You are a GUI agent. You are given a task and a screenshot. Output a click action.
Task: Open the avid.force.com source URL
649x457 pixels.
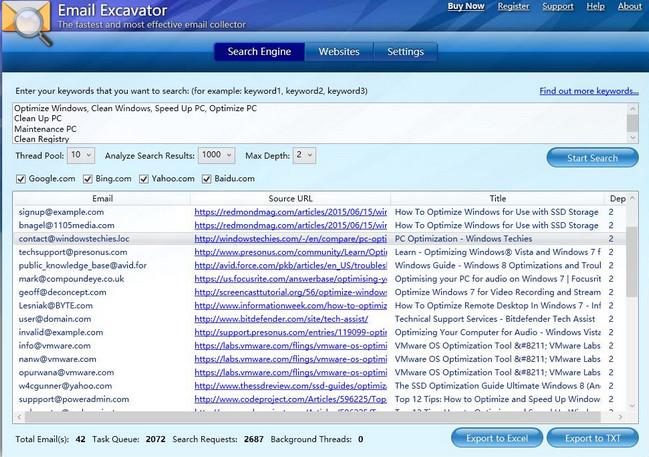[291, 265]
